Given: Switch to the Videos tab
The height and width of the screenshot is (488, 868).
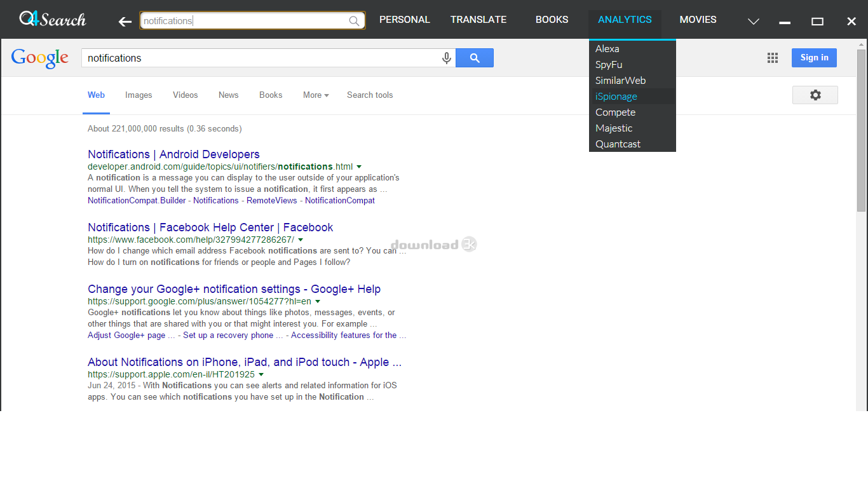Looking at the screenshot, I should (186, 95).
